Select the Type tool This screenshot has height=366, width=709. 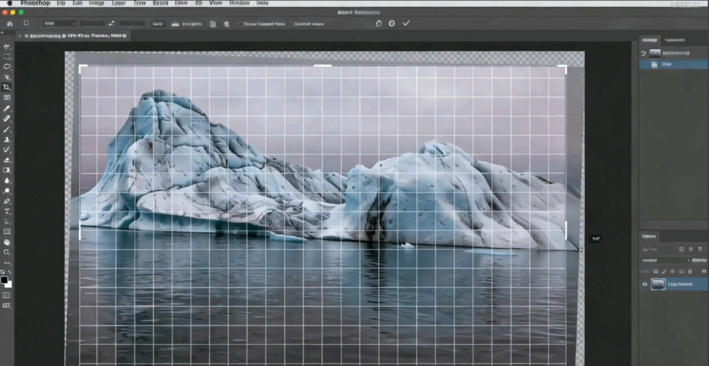click(x=7, y=211)
